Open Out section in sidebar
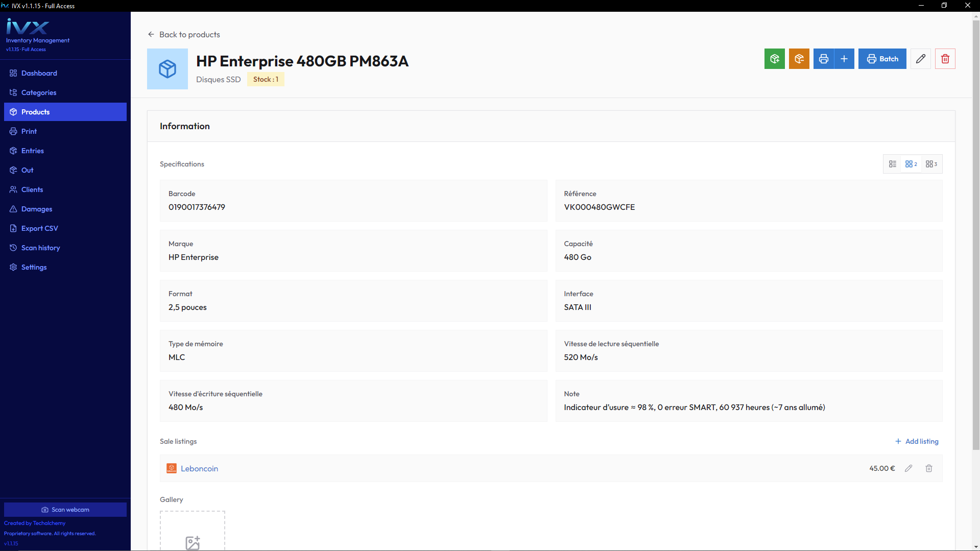This screenshot has height=551, width=980. tap(65, 170)
